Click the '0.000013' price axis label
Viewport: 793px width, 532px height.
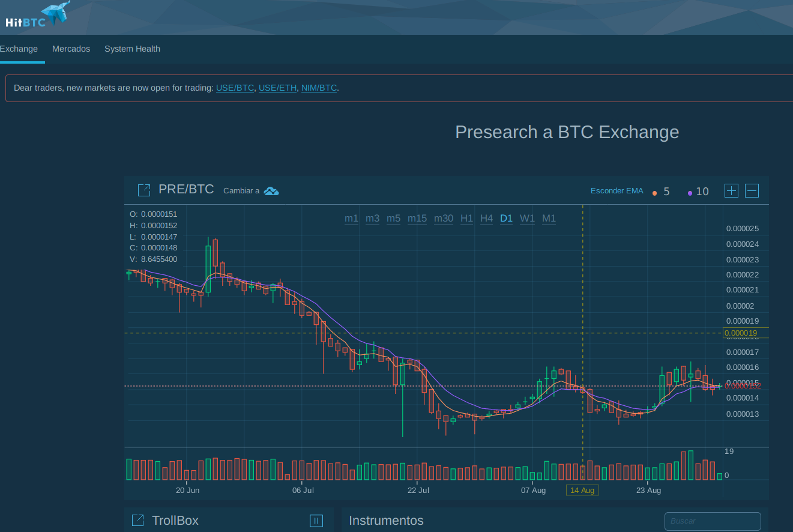[743, 414]
